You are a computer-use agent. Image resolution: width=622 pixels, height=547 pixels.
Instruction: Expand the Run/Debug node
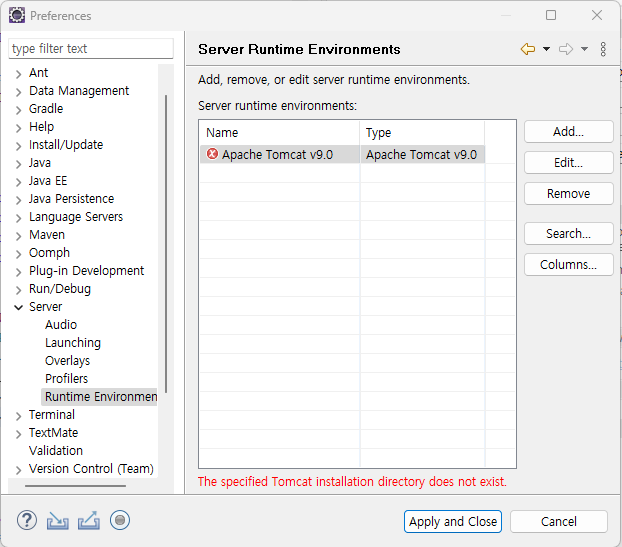pos(18,290)
